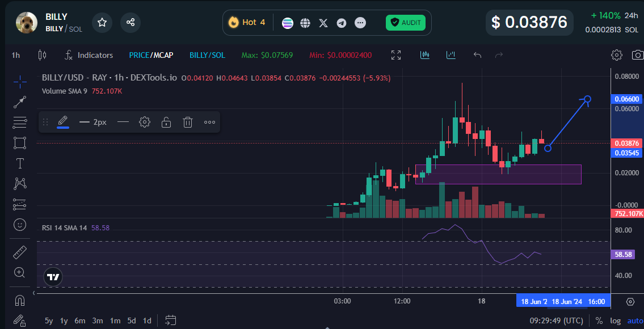Image resolution: width=644 pixels, height=329 pixels.
Task: Open the 09:29:49 (UTC) timezone menu
Action: (556, 321)
